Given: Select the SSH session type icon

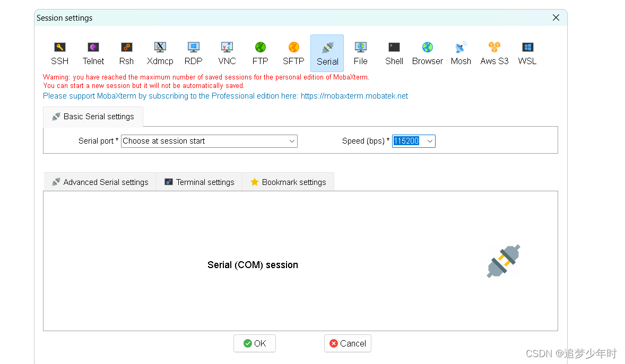Looking at the screenshot, I should tap(60, 54).
